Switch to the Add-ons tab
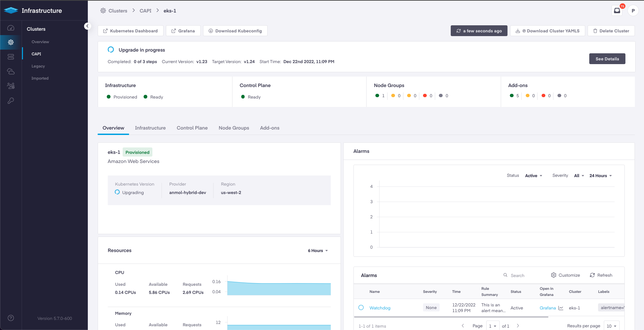Image resolution: width=644 pixels, height=330 pixels. point(270,128)
